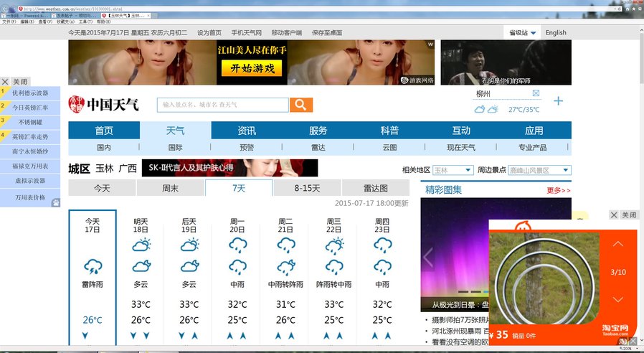Click the 雷达 sub-navigation link
Image resolution: width=644 pixels, height=353 pixels.
[318, 148]
